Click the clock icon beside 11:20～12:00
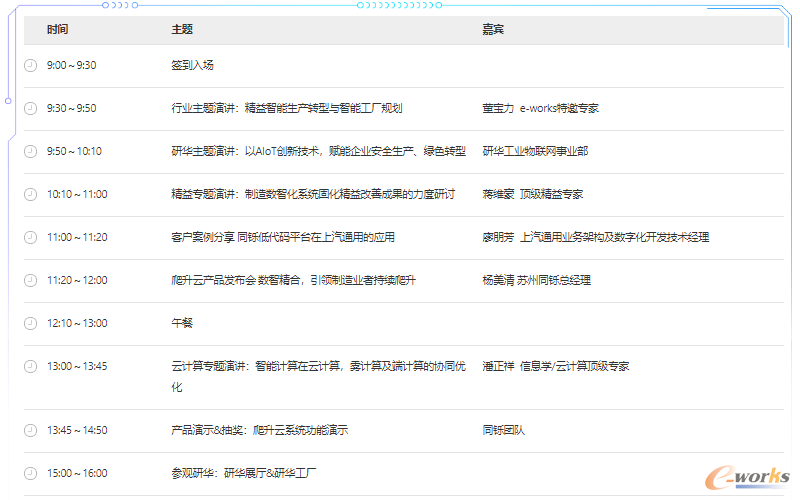This screenshot has width=800, height=500. click(x=31, y=280)
